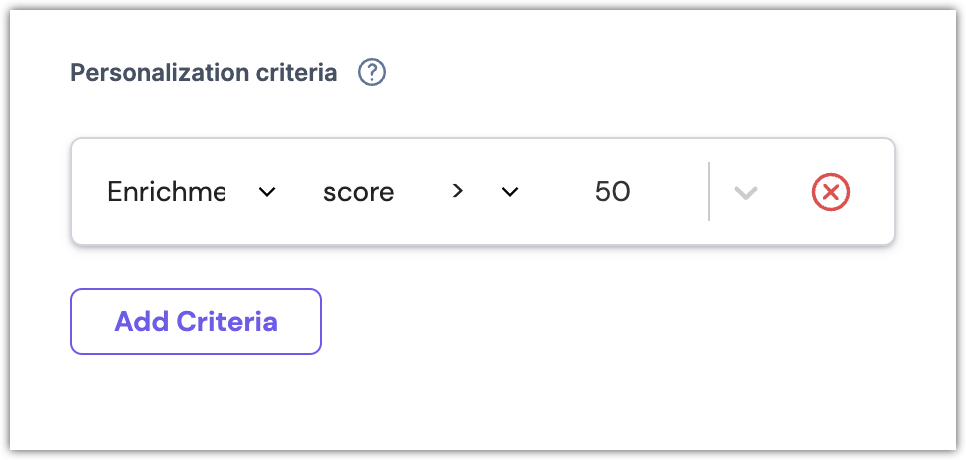
Task: Click the value field showing 50
Action: click(x=612, y=191)
